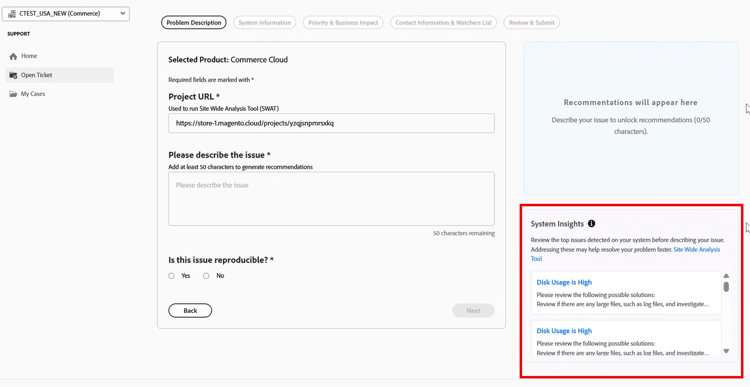Click the System Insights scrollbar thumb
The height and width of the screenshot is (387, 750).
click(726, 287)
